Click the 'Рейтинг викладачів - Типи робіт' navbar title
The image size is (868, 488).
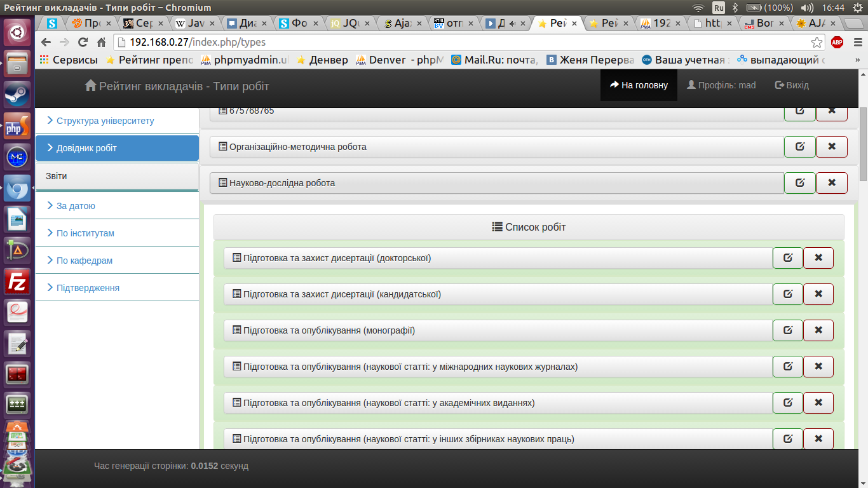(x=177, y=86)
